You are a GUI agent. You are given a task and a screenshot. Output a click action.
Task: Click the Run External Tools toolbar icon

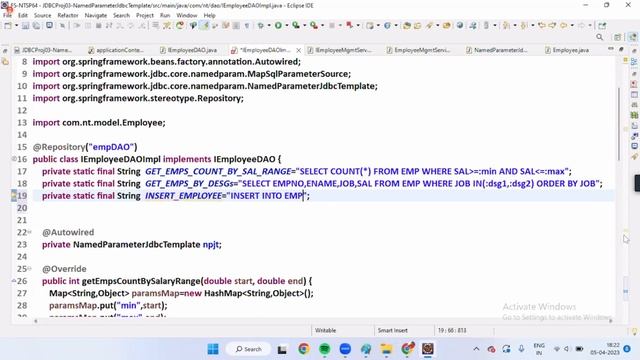314,25
